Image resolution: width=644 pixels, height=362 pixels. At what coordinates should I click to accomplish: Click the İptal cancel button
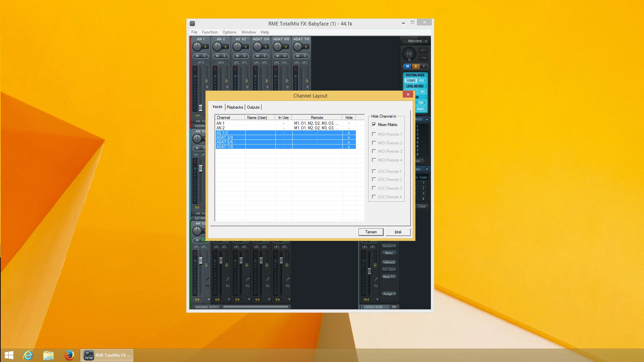[x=398, y=232]
